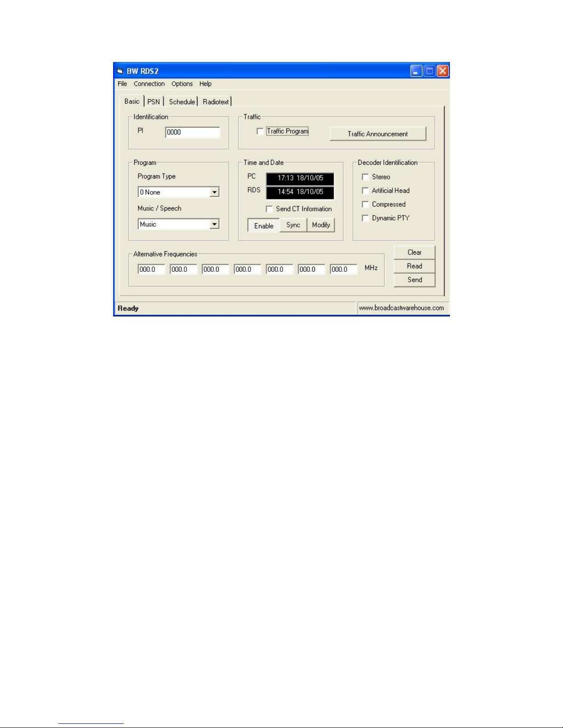The height and width of the screenshot is (728, 563).
Task: Click the first Alternative Frequencies field
Action: pos(151,269)
